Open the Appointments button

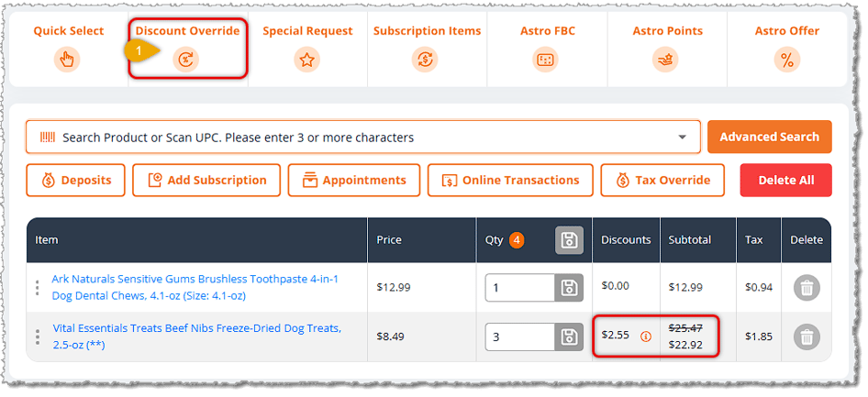pos(354,181)
